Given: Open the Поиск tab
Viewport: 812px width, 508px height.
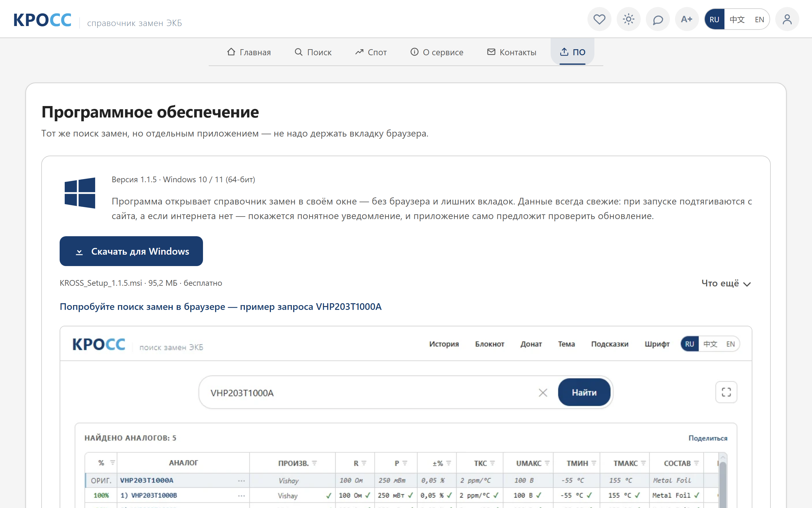Looking at the screenshot, I should pos(313,52).
